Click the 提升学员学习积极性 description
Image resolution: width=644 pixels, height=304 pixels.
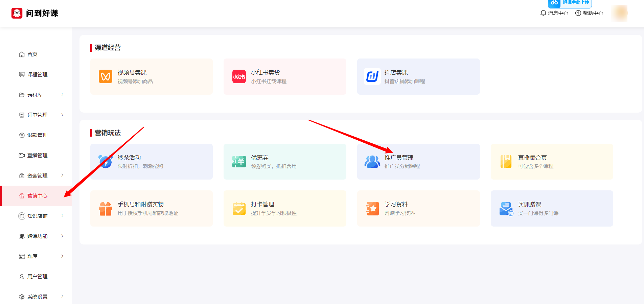tap(274, 213)
